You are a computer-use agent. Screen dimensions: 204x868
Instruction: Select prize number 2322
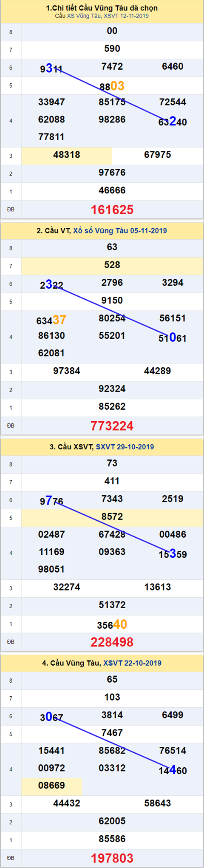(x=51, y=284)
